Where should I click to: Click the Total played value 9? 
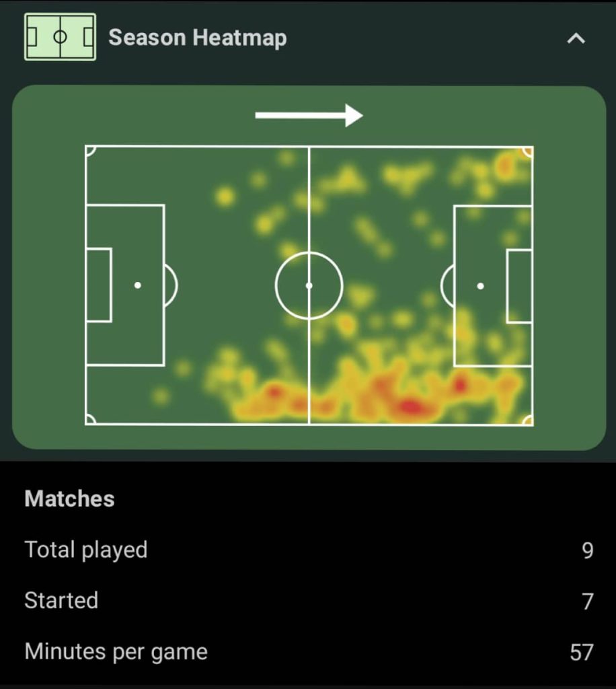pos(588,550)
